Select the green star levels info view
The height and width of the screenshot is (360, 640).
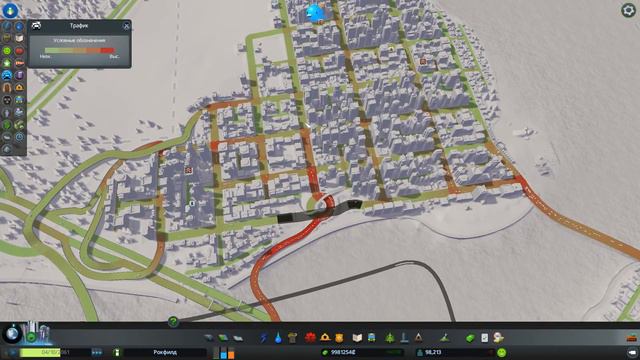(x=7, y=63)
